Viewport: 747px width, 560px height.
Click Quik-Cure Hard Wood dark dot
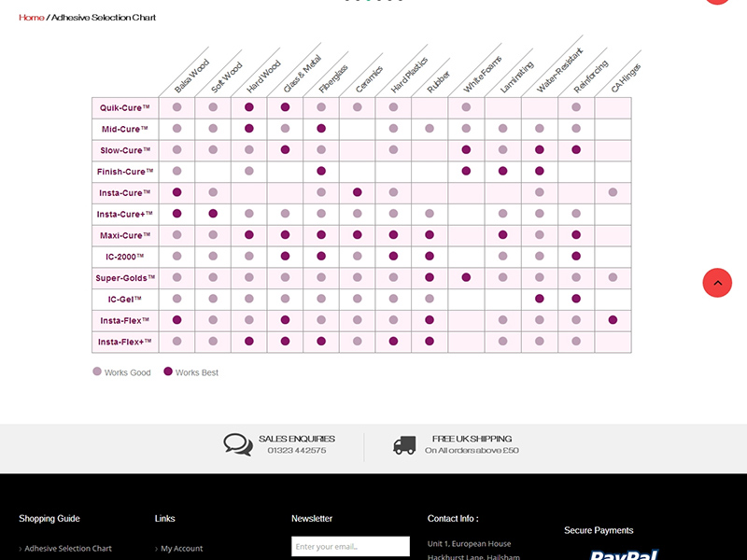tap(248, 107)
